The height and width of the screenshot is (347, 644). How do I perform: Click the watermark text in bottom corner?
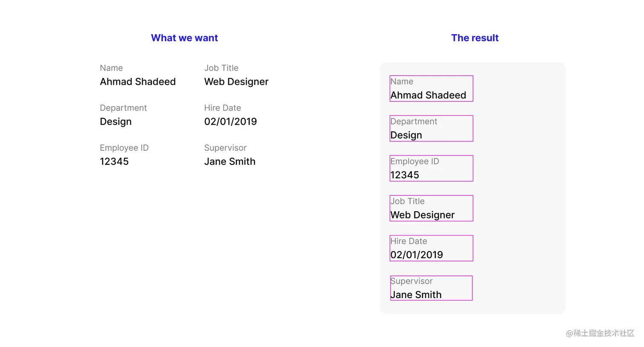600,333
